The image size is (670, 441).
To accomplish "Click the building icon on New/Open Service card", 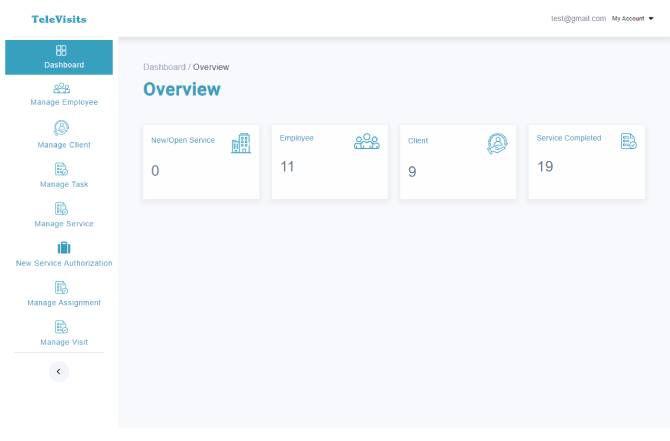I will pos(241,143).
